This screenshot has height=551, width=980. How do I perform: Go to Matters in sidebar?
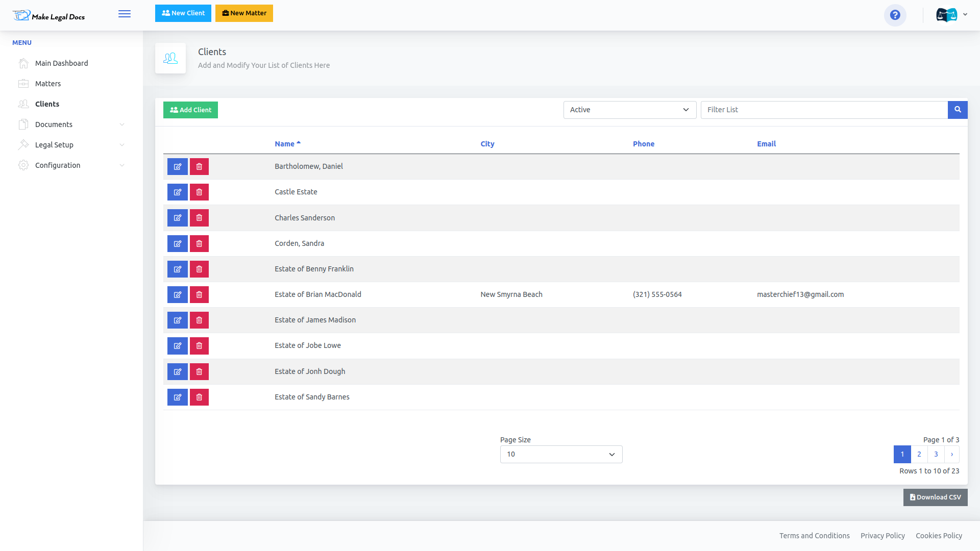coord(48,84)
